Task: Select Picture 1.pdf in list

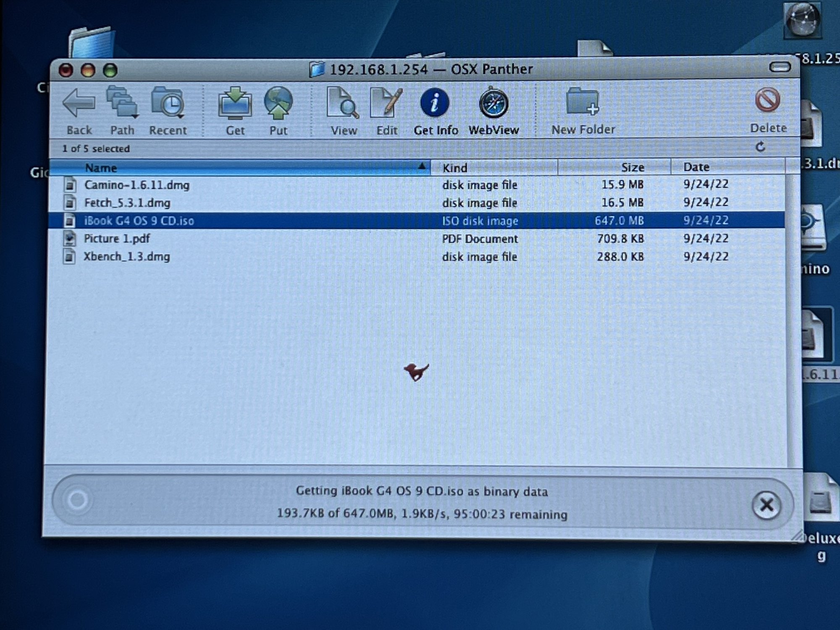Action: (117, 239)
